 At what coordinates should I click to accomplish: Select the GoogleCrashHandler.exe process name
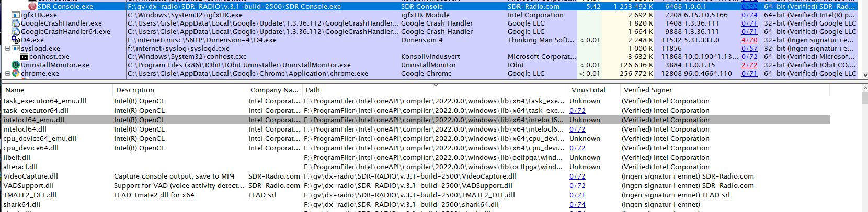pyautogui.click(x=61, y=23)
